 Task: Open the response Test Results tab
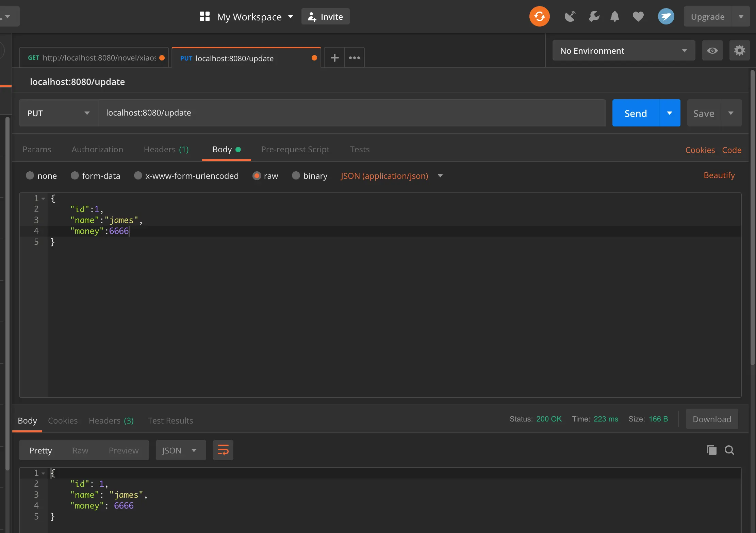point(170,421)
